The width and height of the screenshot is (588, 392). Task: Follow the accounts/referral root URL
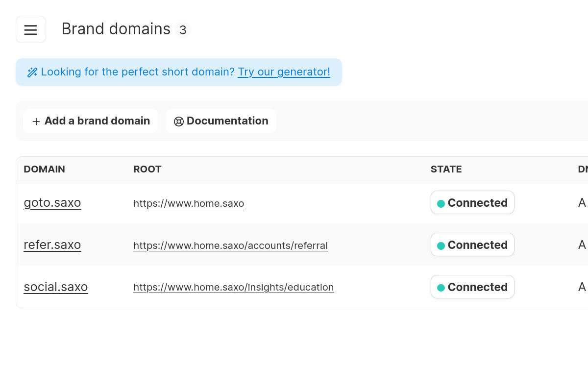coord(230,245)
